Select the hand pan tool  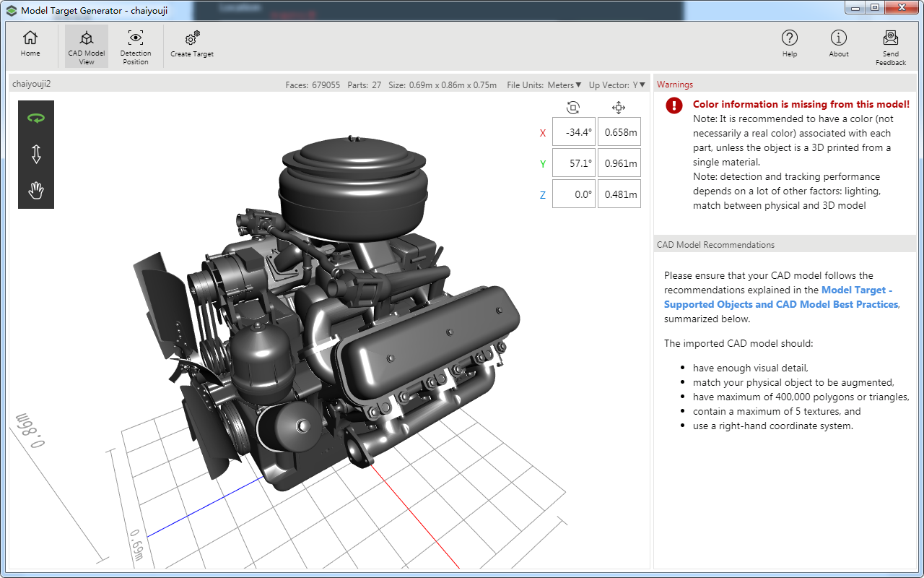point(36,191)
